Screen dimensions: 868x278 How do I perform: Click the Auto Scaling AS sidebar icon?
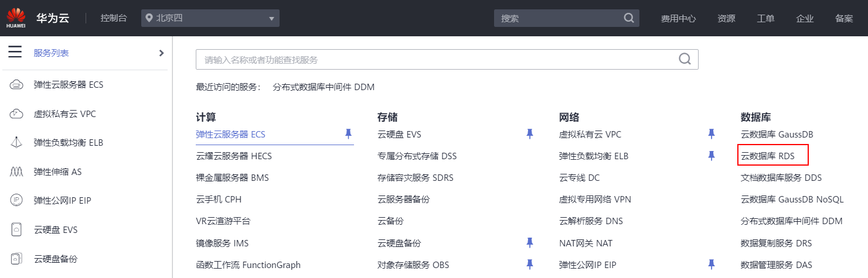coord(16,171)
